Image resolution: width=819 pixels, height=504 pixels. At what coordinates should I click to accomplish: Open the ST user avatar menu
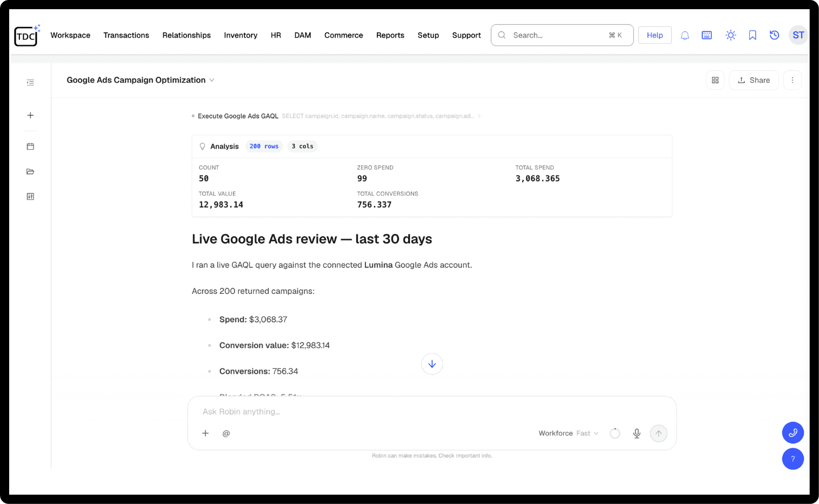coord(798,35)
